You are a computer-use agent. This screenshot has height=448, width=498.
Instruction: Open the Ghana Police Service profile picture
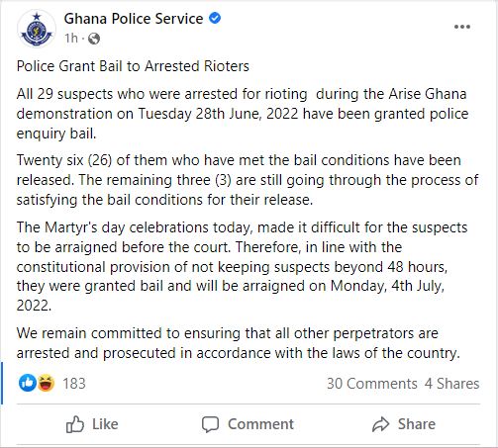coord(37,29)
